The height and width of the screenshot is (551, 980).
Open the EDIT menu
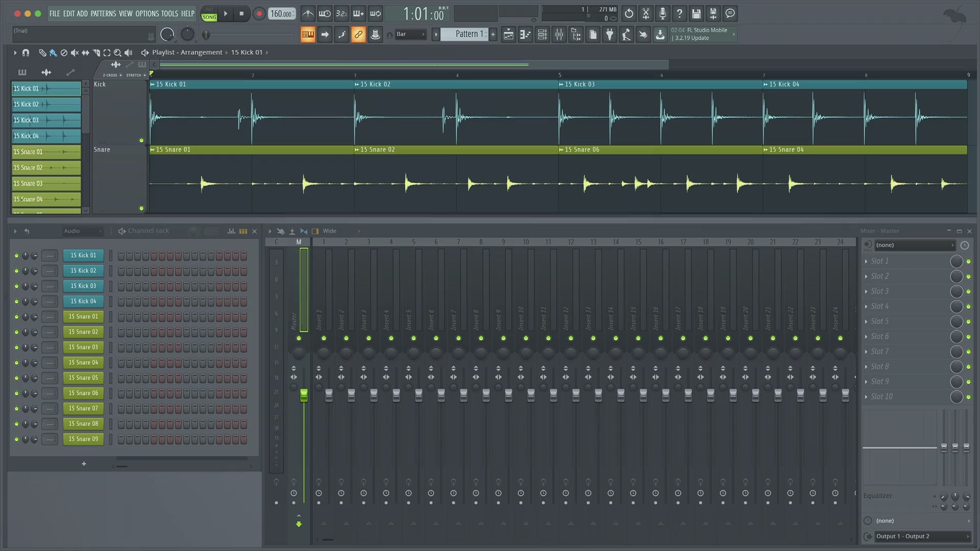[69, 14]
